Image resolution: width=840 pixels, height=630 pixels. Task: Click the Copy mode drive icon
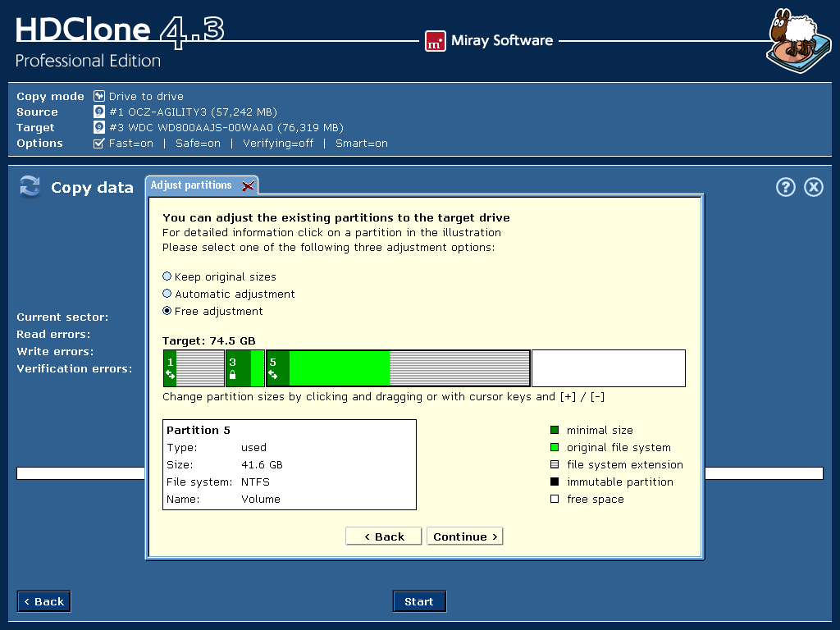click(99, 96)
